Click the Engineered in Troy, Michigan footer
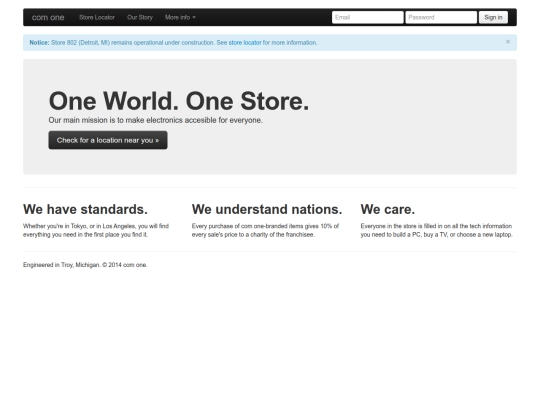Image resolution: width=540 pixels, height=405 pixels. tap(85, 265)
